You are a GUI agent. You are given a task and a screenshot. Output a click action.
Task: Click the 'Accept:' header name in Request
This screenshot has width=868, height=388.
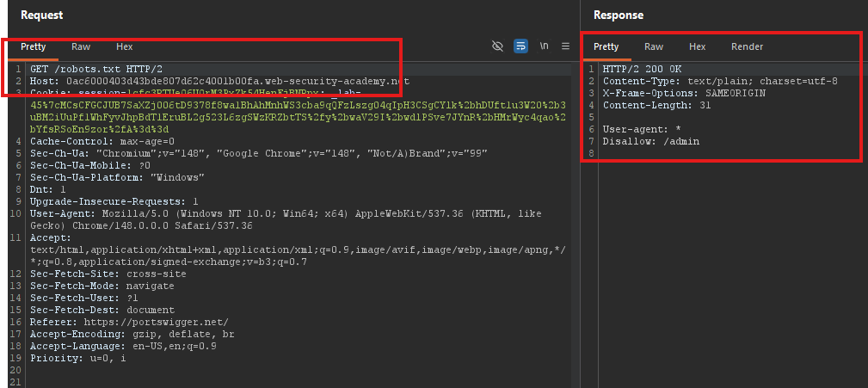click(x=51, y=238)
